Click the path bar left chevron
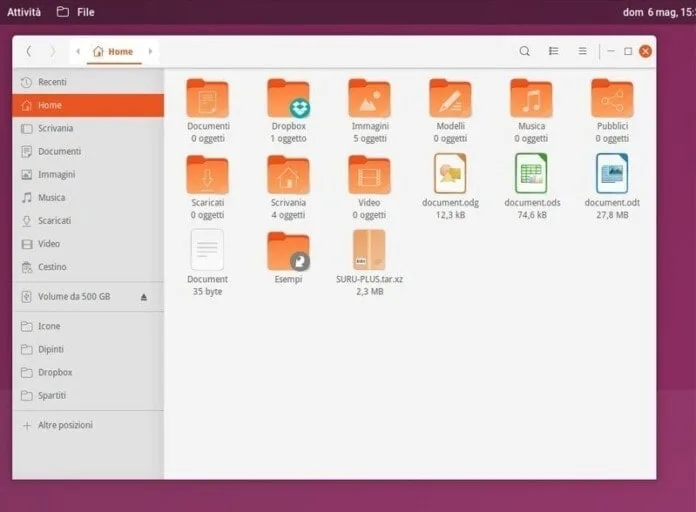 pyautogui.click(x=78, y=51)
